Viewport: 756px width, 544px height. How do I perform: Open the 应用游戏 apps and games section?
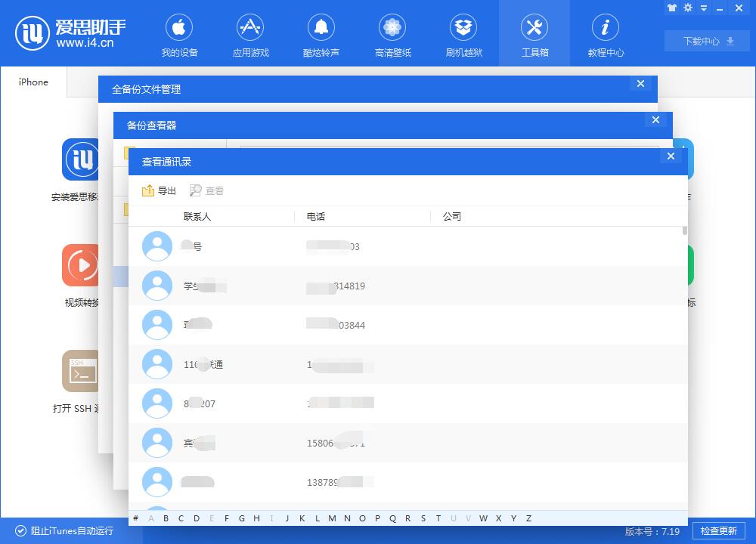point(250,36)
